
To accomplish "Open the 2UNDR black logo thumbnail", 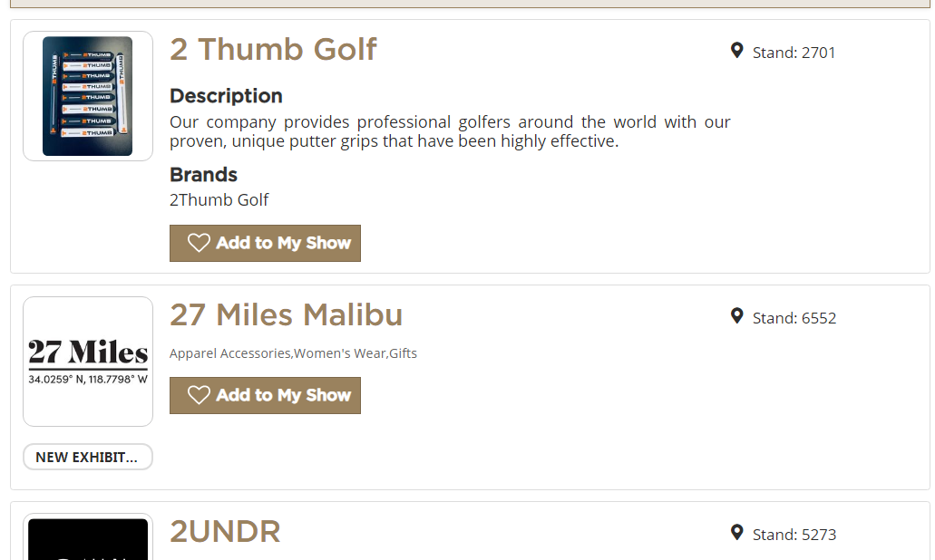I will [x=88, y=538].
